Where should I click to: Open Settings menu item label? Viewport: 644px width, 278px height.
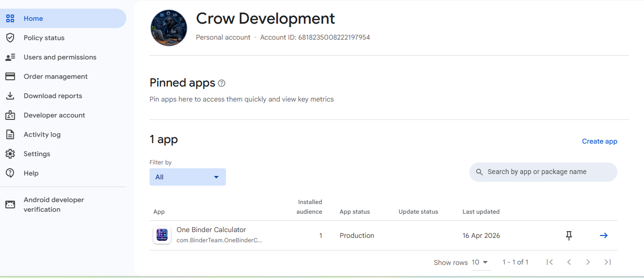pos(37,154)
